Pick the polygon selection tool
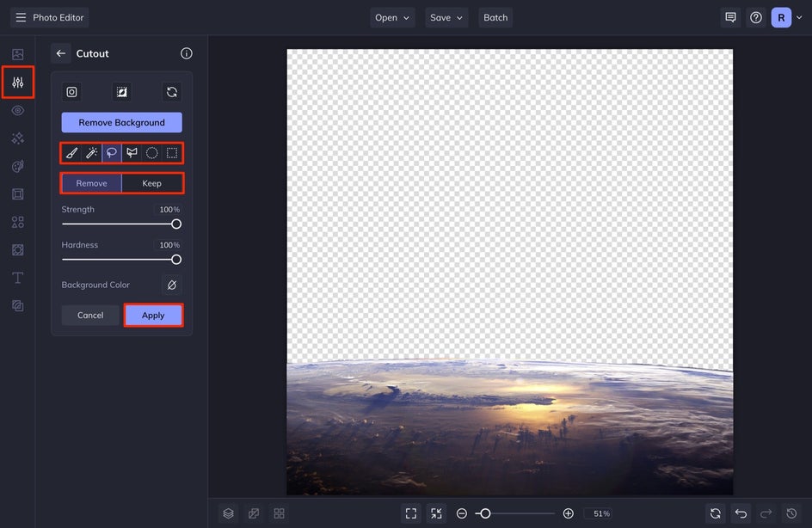The width and height of the screenshot is (812, 528). (x=132, y=153)
